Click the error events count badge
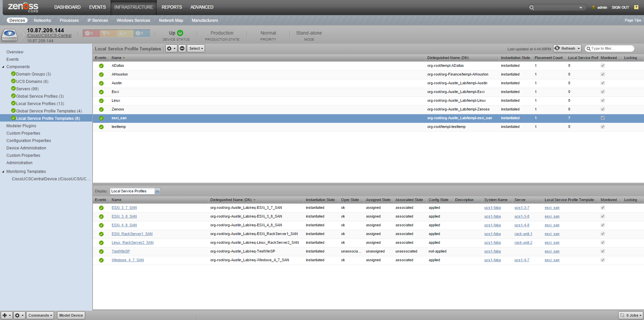The image size is (644, 320). 108,33
